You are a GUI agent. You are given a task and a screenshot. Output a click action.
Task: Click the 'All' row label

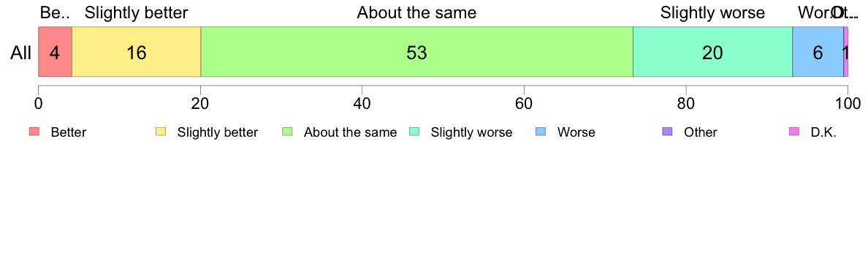coord(21,53)
